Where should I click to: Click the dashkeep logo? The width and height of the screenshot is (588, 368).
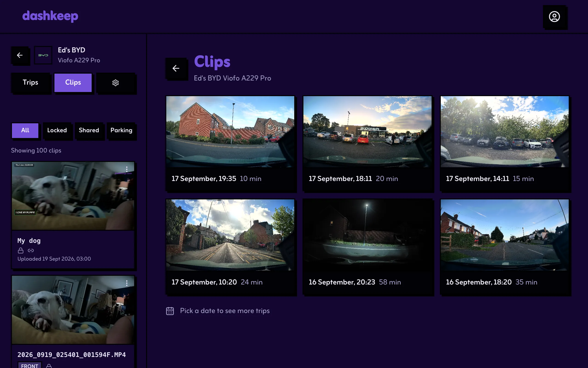(50, 16)
